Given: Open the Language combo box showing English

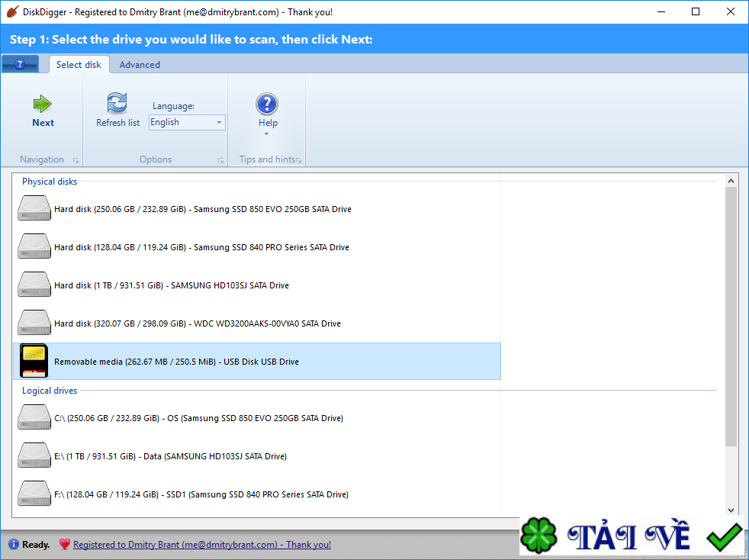Looking at the screenshot, I should tap(187, 122).
